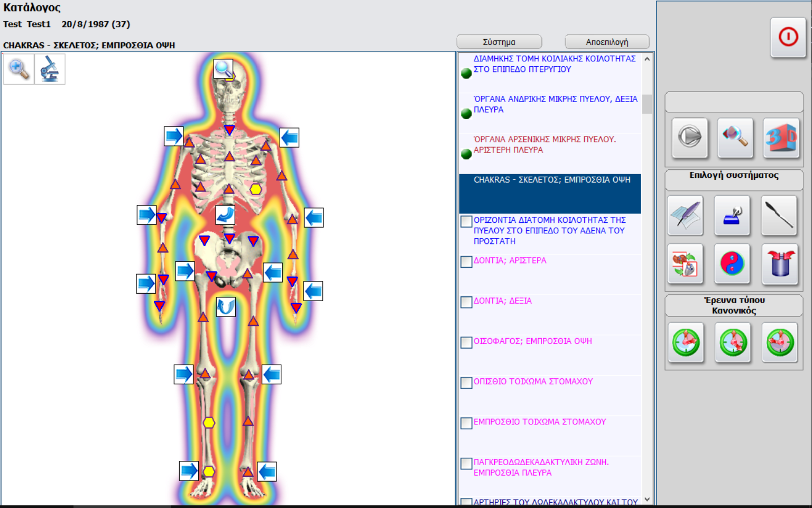
Task: Click left-pointing arrow beside skeleton's shoulder
Action: click(289, 138)
